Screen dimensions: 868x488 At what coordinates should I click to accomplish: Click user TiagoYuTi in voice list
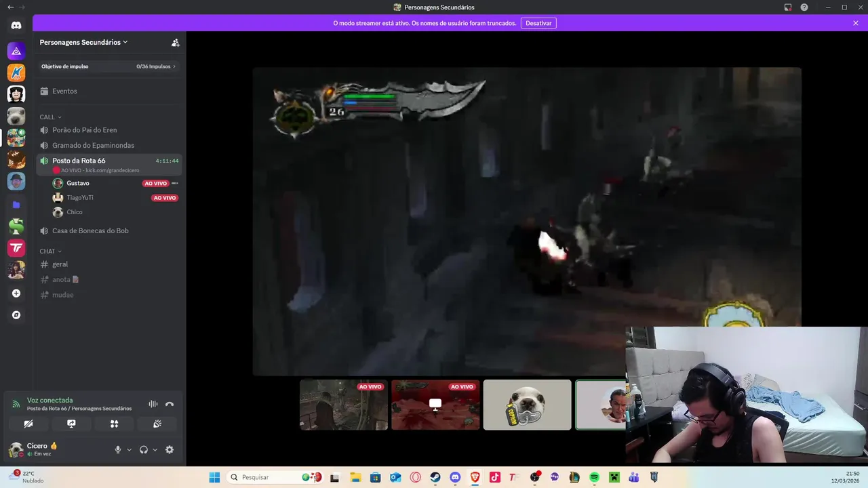[x=79, y=198]
